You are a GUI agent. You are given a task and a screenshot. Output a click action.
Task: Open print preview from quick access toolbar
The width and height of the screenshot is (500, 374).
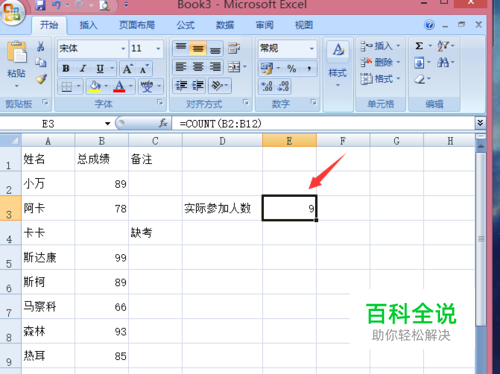pos(104,5)
